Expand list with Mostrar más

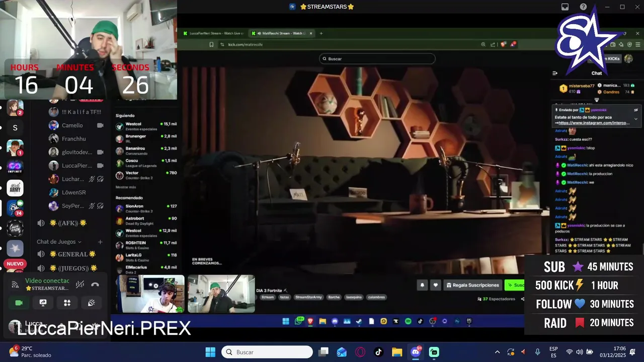pos(126,187)
